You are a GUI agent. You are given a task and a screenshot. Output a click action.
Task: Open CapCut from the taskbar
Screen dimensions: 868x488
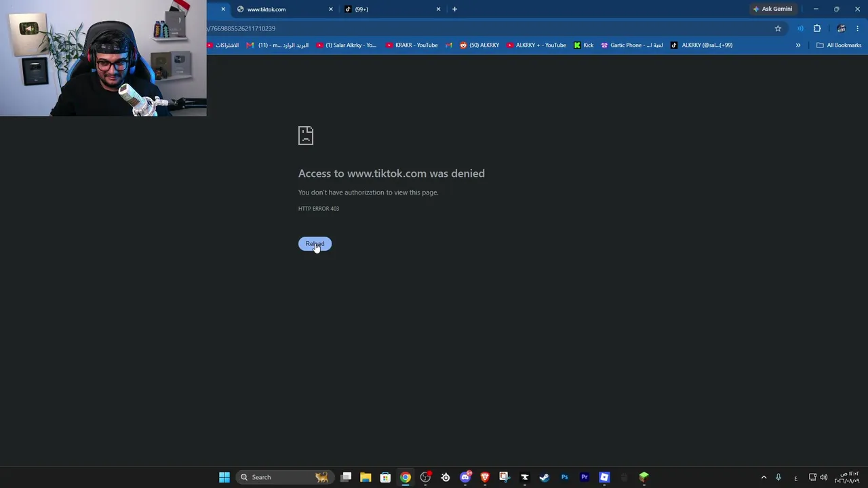click(524, 477)
